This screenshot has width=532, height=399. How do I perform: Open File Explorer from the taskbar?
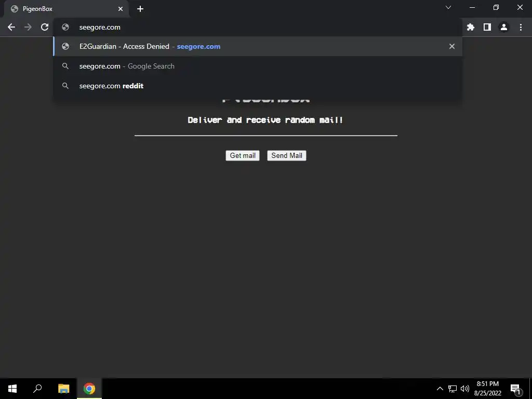[x=63, y=389]
